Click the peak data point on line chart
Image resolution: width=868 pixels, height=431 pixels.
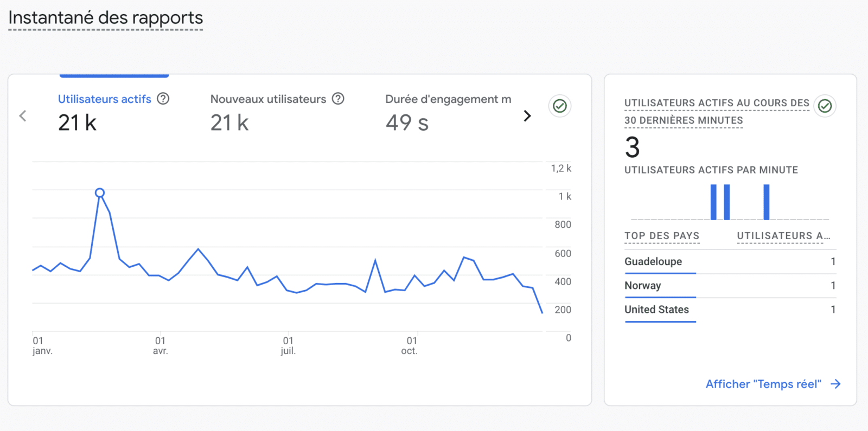tap(100, 192)
